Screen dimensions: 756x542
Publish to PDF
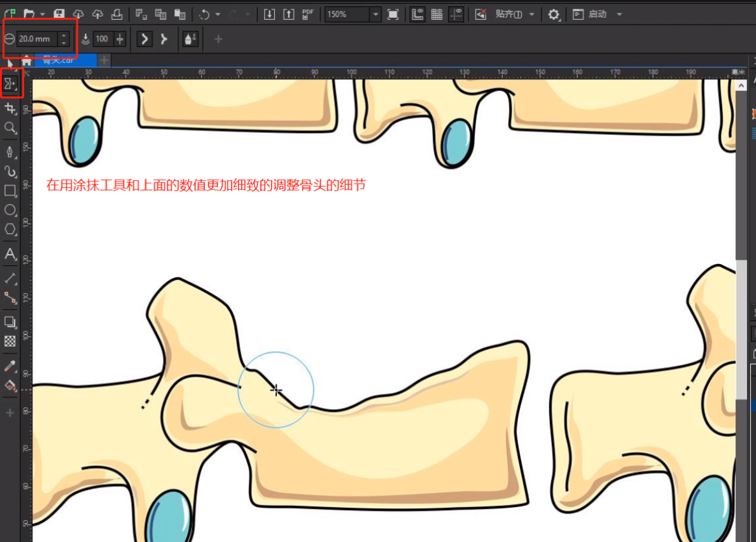point(307,14)
